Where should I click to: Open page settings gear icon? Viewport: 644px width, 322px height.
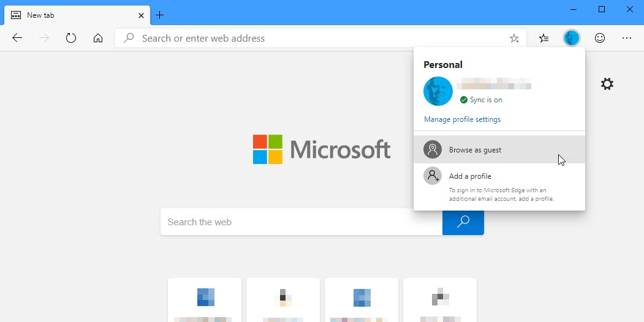tap(607, 84)
